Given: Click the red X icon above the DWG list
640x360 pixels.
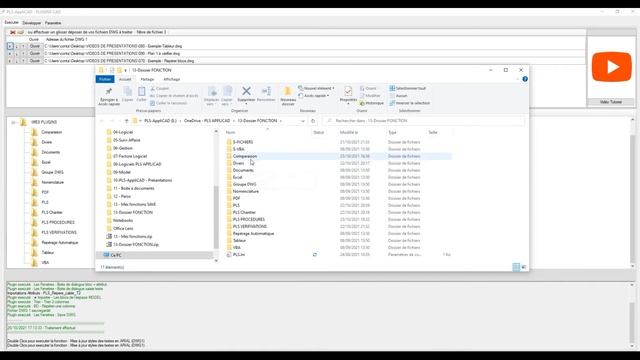Looking at the screenshot, I should point(13,32).
